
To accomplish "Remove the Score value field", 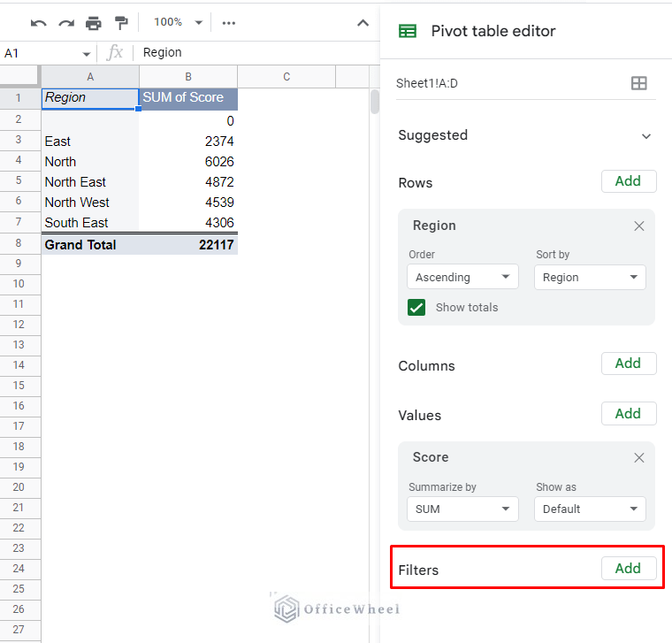I will [638, 457].
